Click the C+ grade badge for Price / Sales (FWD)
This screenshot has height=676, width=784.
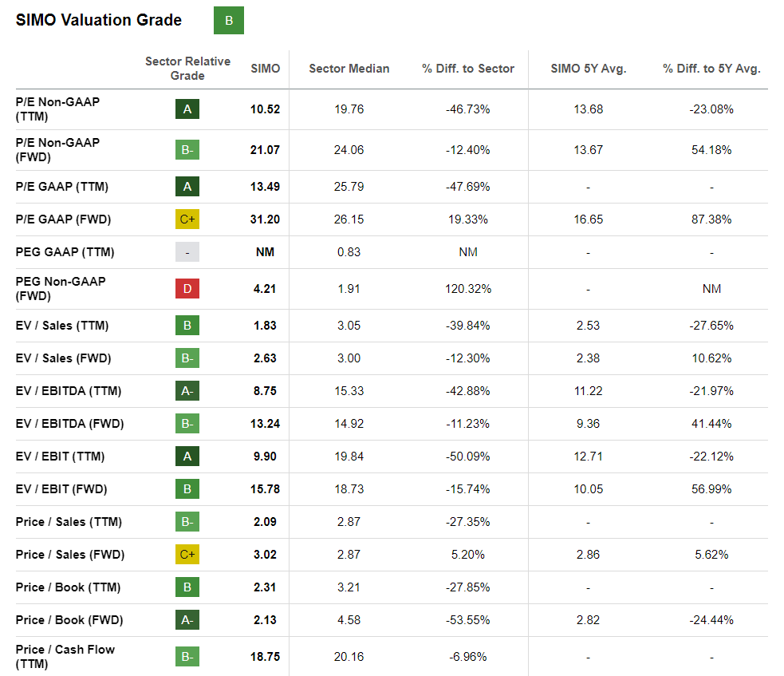pyautogui.click(x=187, y=555)
